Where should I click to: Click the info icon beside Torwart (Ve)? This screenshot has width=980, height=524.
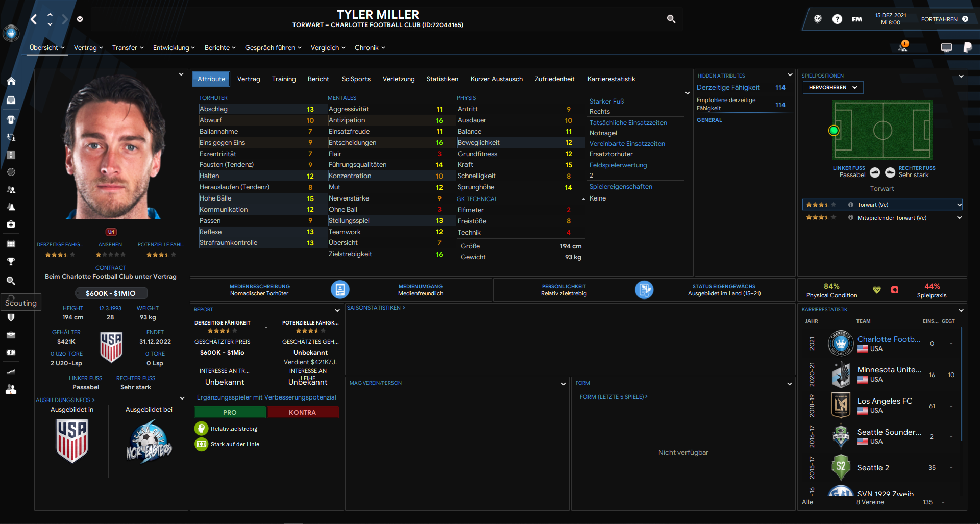[851, 205]
